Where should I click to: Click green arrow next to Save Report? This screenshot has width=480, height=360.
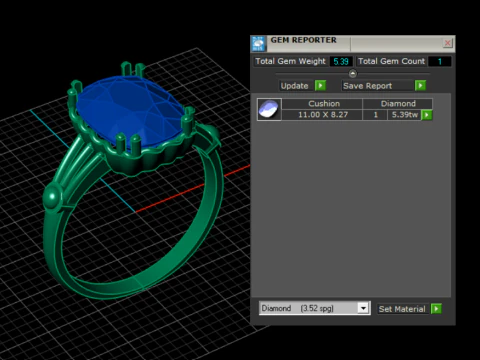pos(420,86)
